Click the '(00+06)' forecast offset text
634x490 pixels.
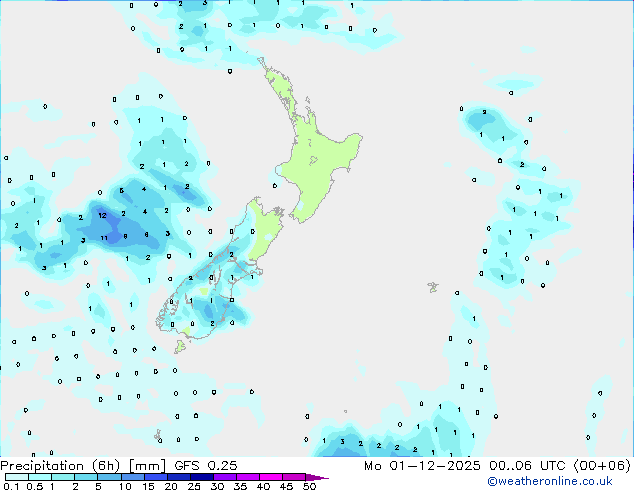coord(602,466)
